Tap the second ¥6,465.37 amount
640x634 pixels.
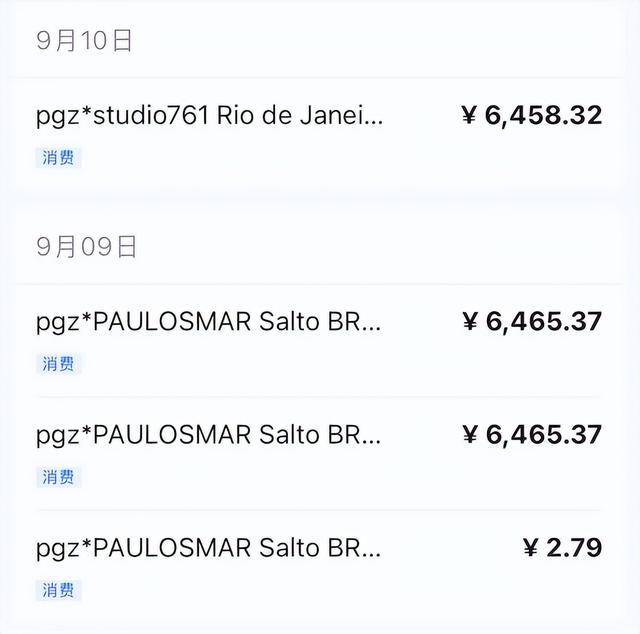[x=532, y=434]
